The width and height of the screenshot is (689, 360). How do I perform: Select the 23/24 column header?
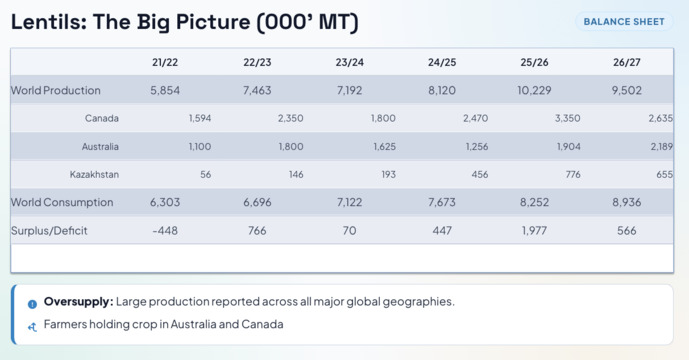point(349,62)
